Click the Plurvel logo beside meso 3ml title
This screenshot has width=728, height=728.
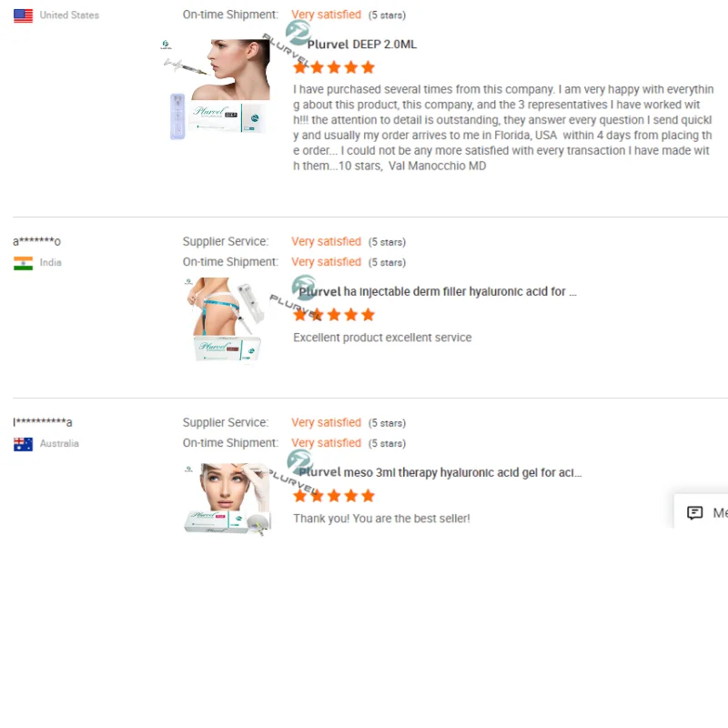click(x=300, y=462)
